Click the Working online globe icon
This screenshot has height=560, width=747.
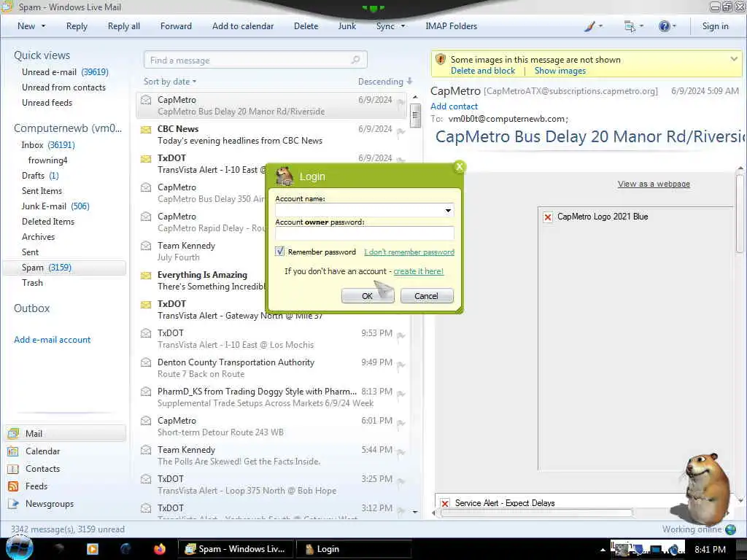coord(729,529)
